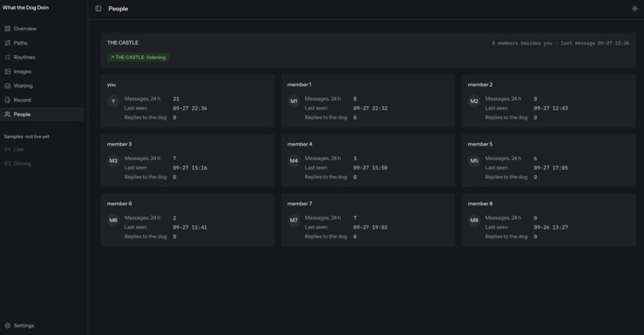Click last seen value 09-27 19:02
The height and width of the screenshot is (335, 644).
(x=371, y=227)
